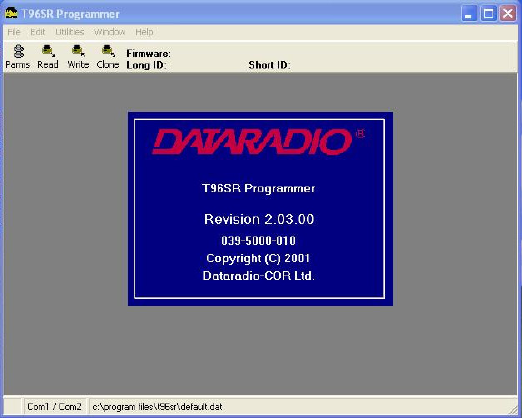Open the Edit menu
This screenshot has height=418, width=522.
pyautogui.click(x=37, y=32)
